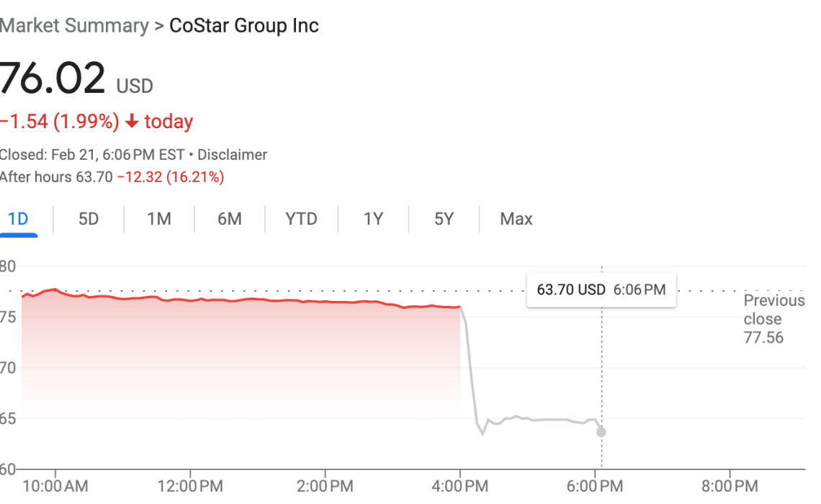Click the 63.70 USD 6:06 PM tooltip
The width and height of the screenshot is (821, 504).
[x=601, y=290]
